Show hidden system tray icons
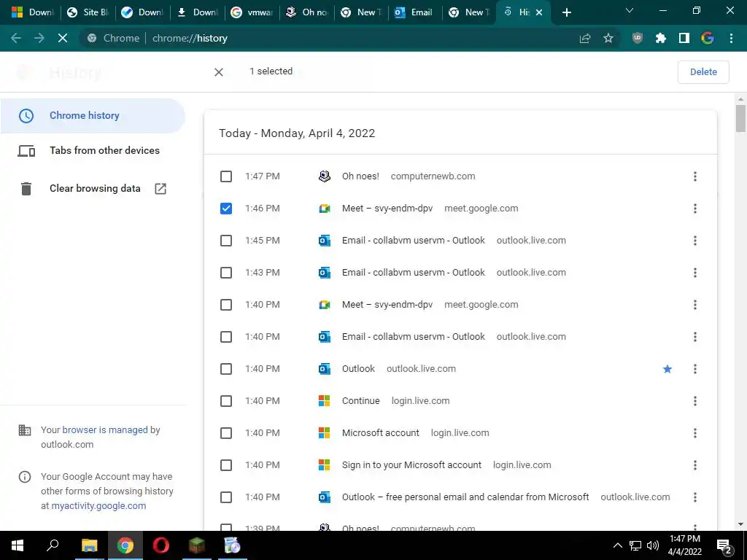This screenshot has width=747, height=560. pyautogui.click(x=617, y=545)
